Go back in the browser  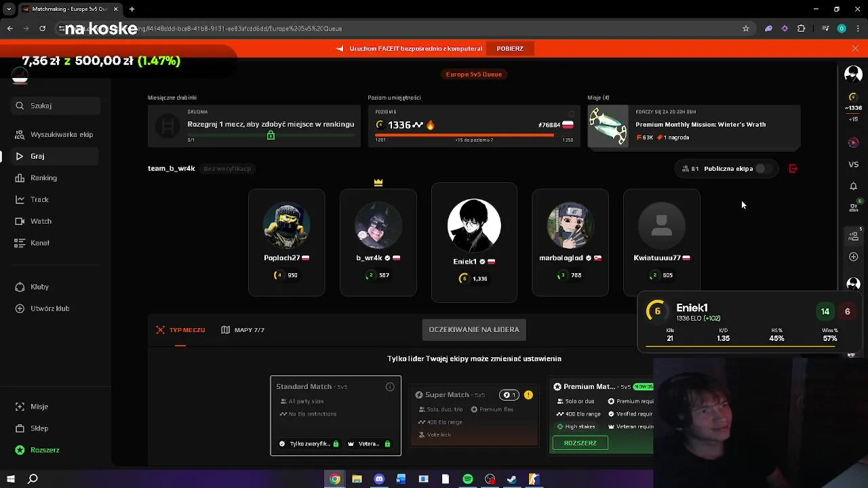pyautogui.click(x=9, y=28)
